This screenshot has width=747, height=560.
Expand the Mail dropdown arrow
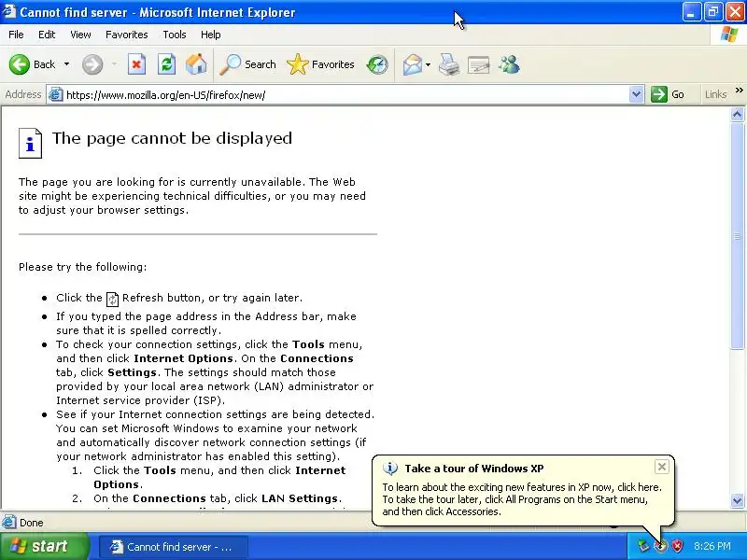coord(428,64)
